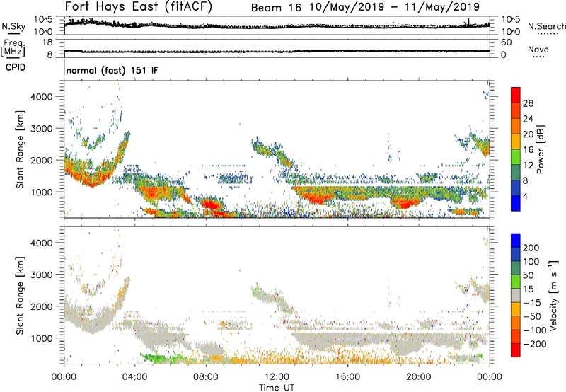The image size is (566, 392).
Task: Pick Velocity colorbar segment between 50 and 100
Action: [516, 268]
